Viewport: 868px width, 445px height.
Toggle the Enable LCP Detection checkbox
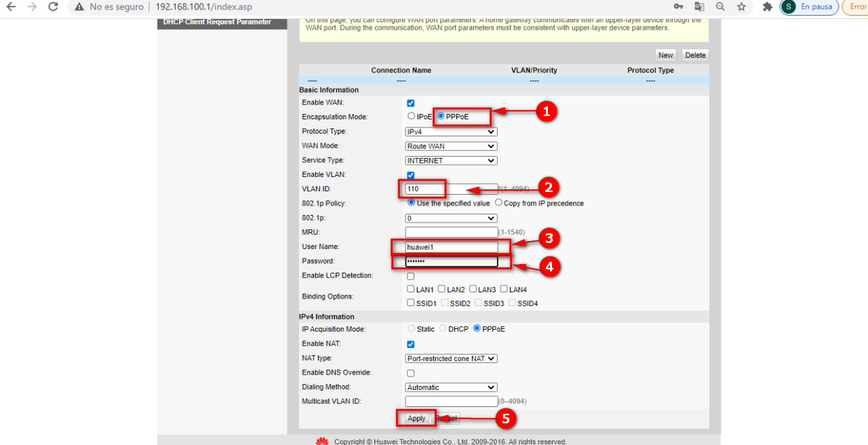tap(410, 276)
